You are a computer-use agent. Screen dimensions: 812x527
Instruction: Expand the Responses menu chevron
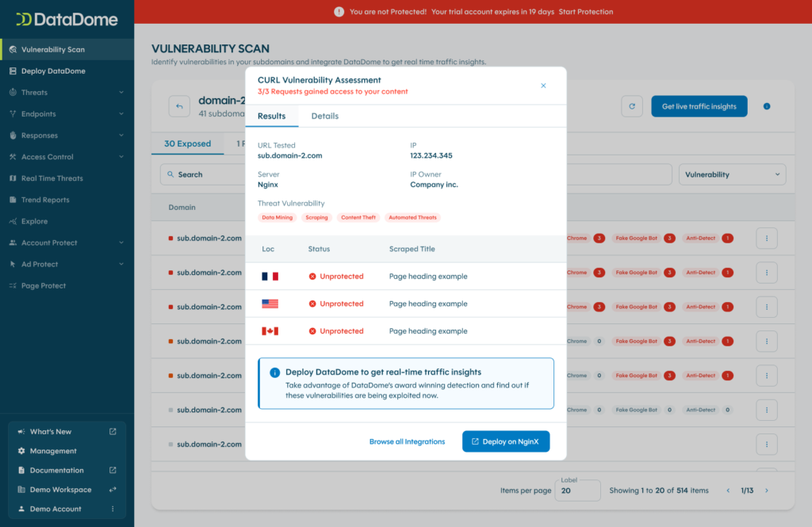[x=121, y=135]
